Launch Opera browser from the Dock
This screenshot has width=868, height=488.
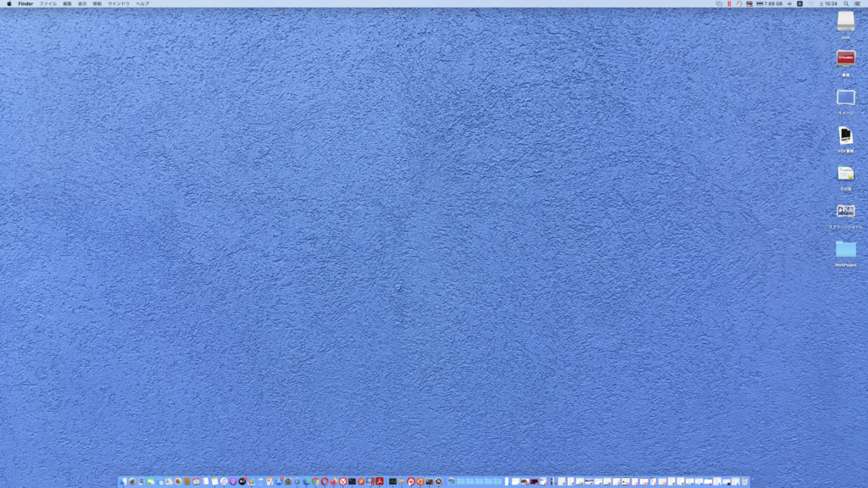pyautogui.click(x=325, y=481)
